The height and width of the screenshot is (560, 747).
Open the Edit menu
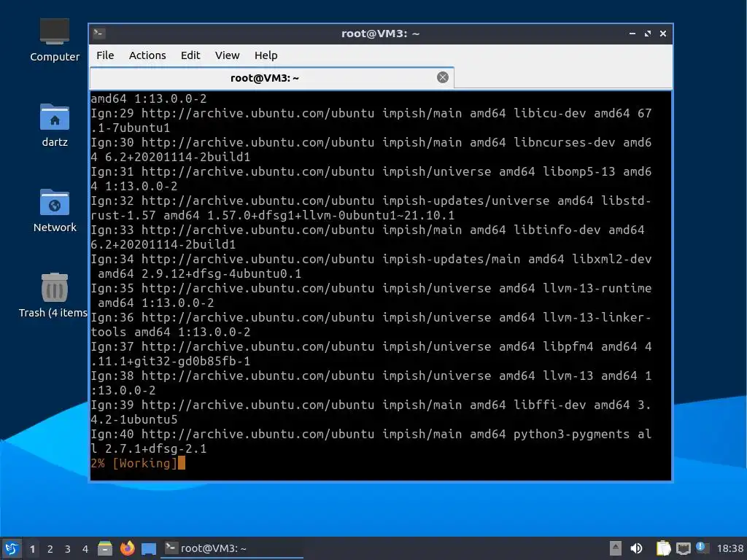coord(190,55)
